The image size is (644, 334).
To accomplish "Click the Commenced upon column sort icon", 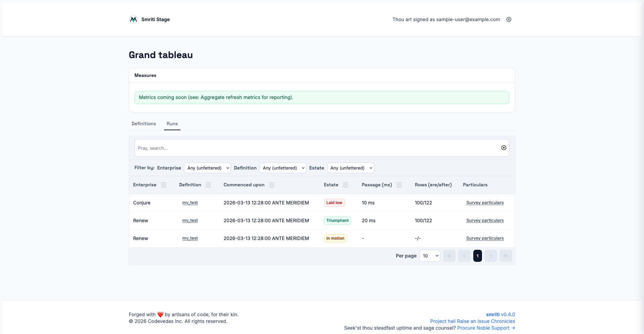I will (x=272, y=185).
